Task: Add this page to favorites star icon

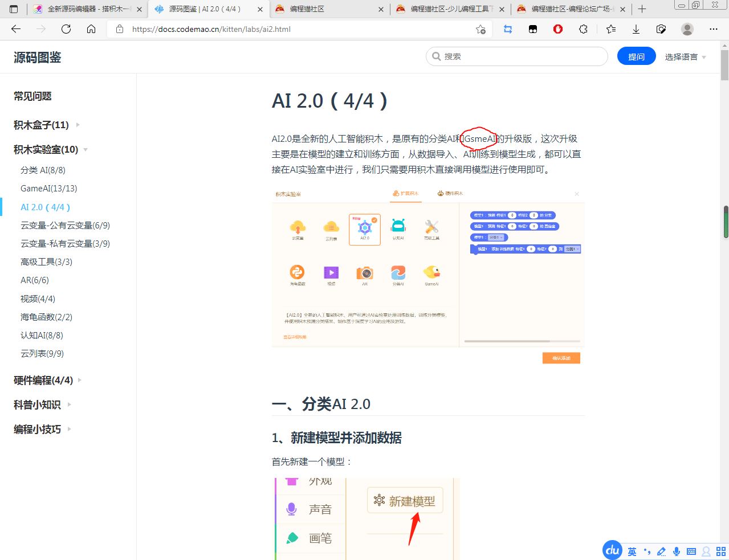Action: [x=480, y=29]
